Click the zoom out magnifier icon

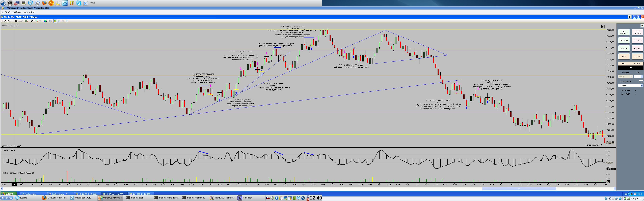tap(40, 21)
